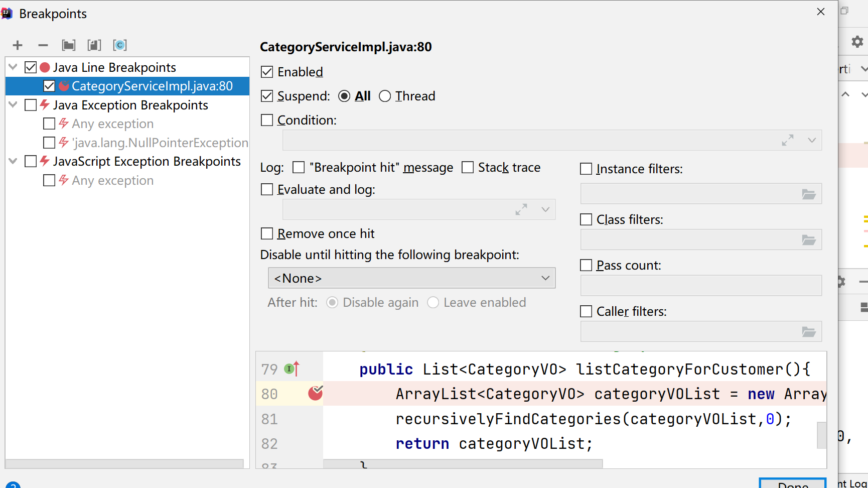Toggle Group by file icon
This screenshot has height=488, width=868.
(94, 45)
